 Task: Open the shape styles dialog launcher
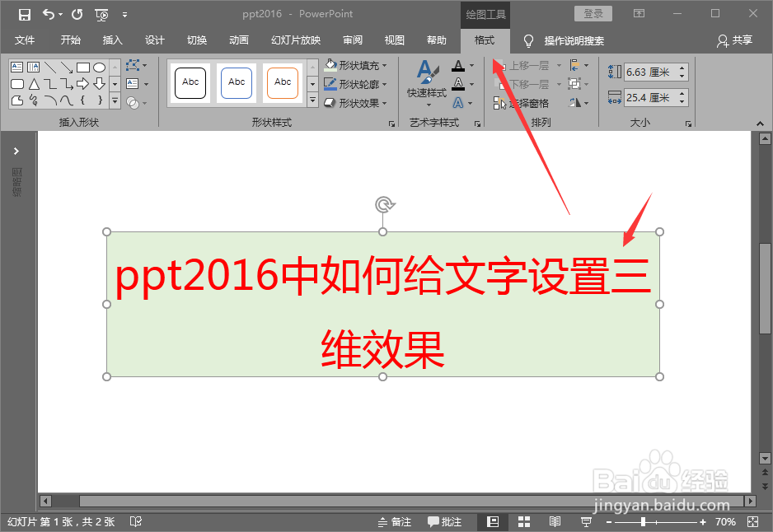392,124
